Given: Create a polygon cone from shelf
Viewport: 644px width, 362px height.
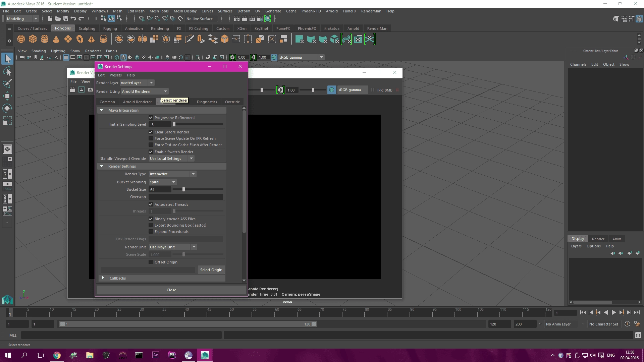Looking at the screenshot, I should click(56, 39).
